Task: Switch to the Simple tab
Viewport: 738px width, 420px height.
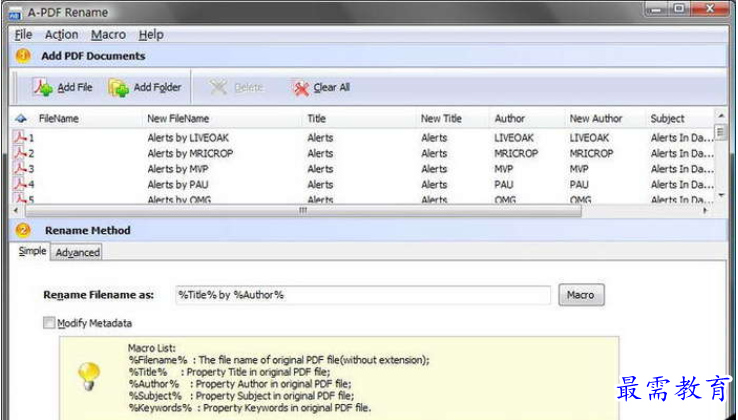Action: 32,251
